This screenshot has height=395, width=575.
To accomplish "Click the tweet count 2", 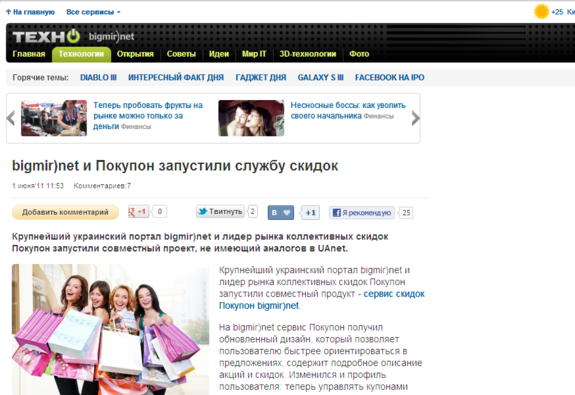I will (x=253, y=211).
